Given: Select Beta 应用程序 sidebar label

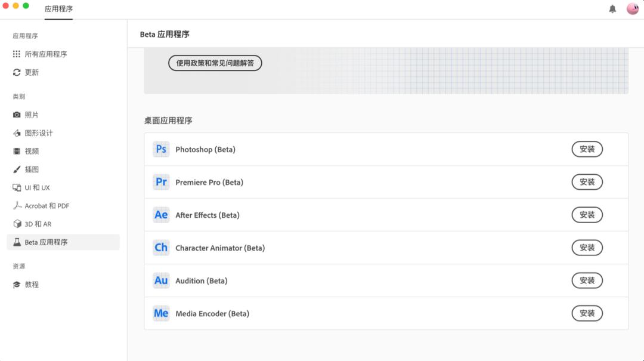Looking at the screenshot, I should (46, 242).
